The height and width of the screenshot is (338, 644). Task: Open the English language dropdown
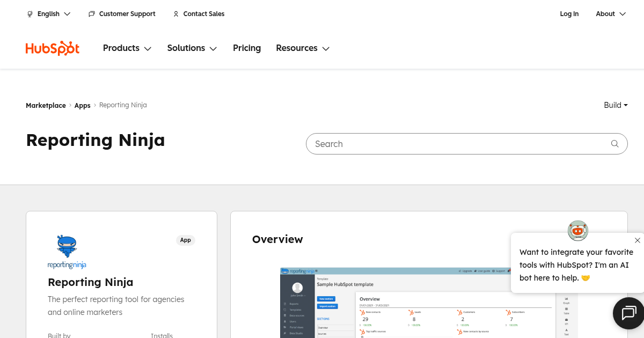(49, 14)
